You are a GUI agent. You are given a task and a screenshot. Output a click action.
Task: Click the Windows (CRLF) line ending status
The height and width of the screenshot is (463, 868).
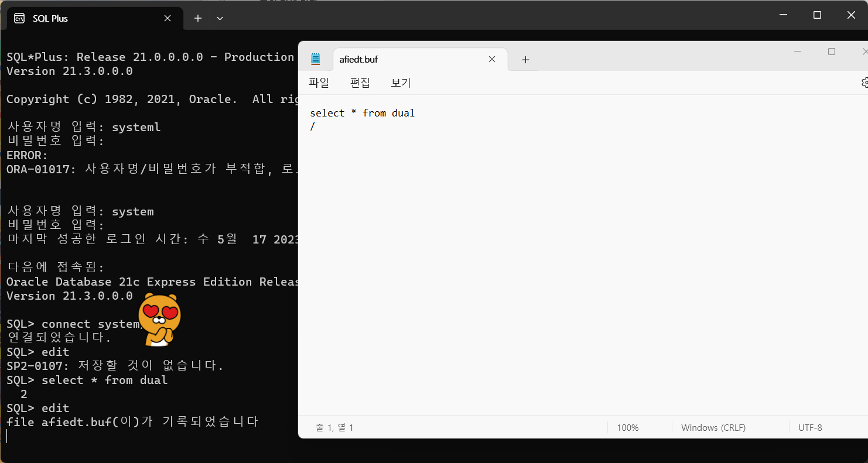(x=713, y=428)
